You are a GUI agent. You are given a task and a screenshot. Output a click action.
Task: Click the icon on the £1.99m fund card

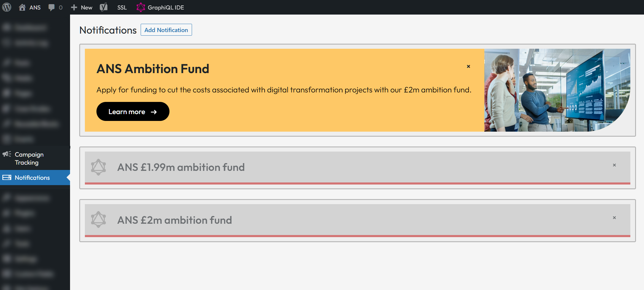[x=99, y=167]
